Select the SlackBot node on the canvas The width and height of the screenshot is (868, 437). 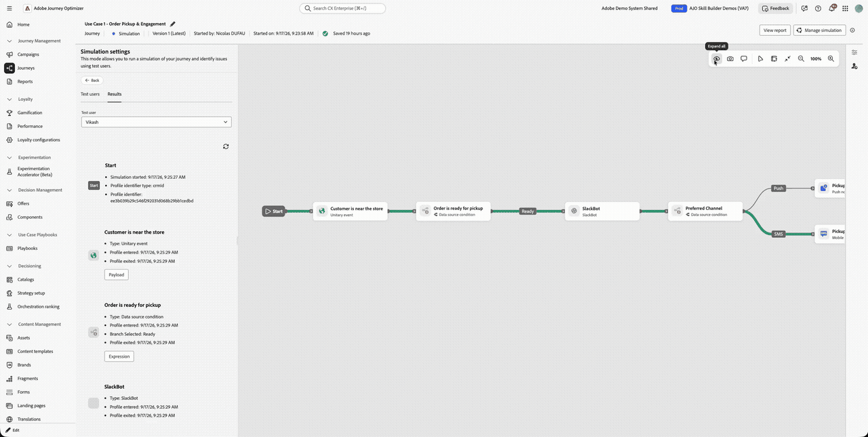pos(602,211)
